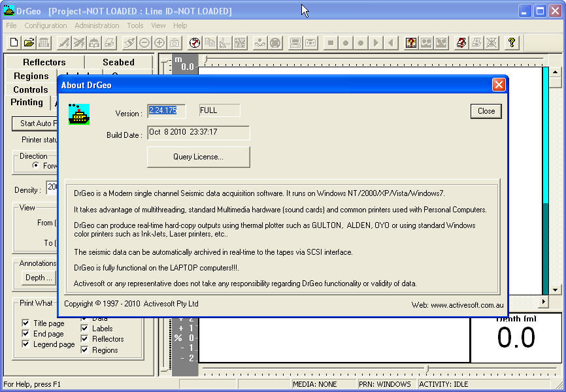Click the Query License... button

pyautogui.click(x=198, y=157)
